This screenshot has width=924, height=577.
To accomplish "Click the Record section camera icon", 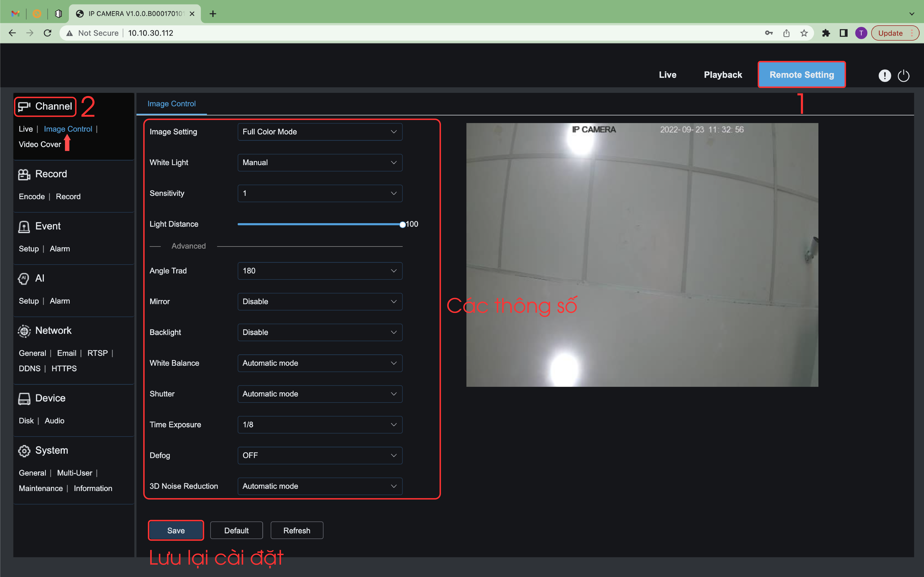I will [24, 174].
